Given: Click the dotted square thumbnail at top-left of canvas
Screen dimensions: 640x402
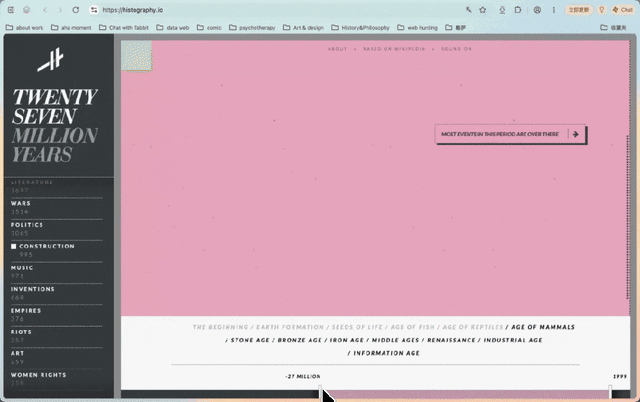Looking at the screenshot, I should (x=137, y=56).
